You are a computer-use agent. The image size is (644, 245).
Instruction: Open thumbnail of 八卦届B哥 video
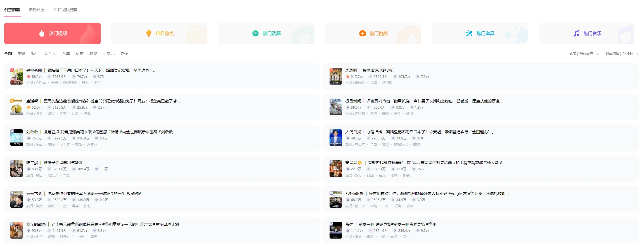336,199
